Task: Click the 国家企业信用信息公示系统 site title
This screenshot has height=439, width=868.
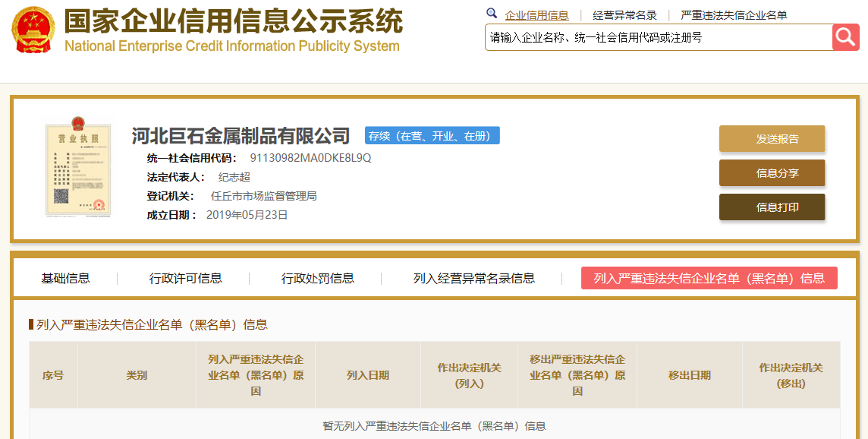Action: click(233, 21)
